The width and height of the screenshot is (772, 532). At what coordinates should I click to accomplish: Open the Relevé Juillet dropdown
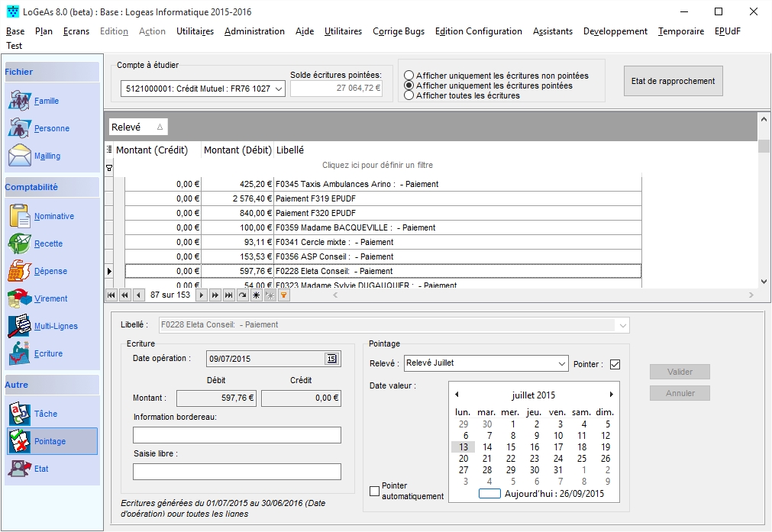point(561,363)
